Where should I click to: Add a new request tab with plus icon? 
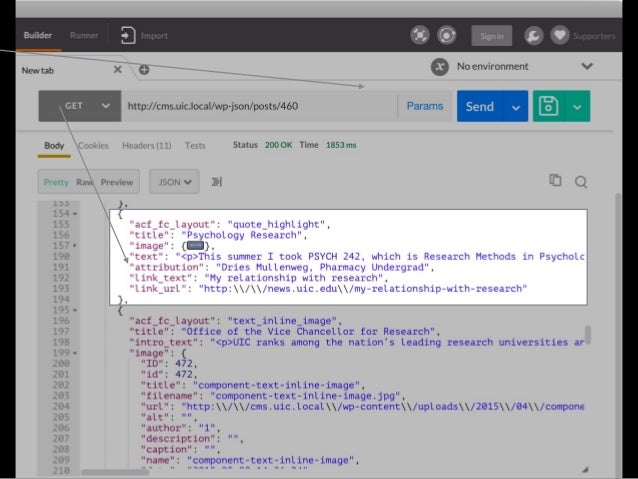tap(144, 70)
